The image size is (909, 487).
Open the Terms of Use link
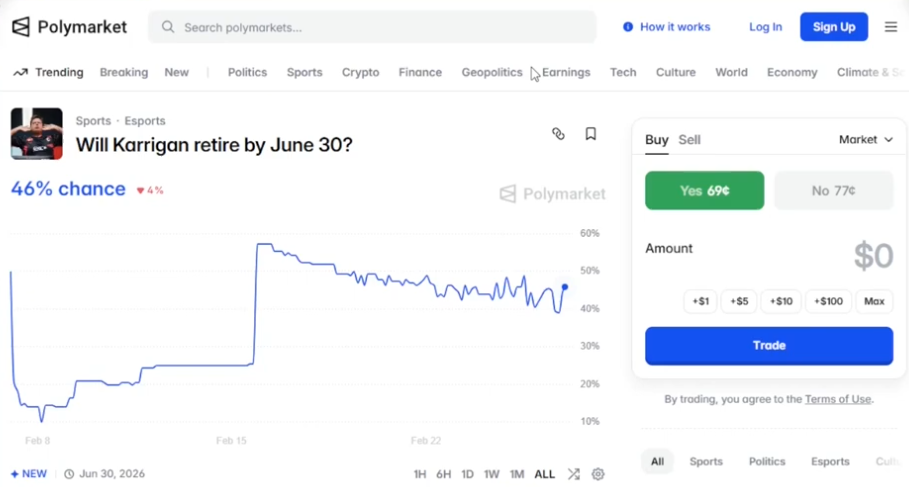click(x=838, y=399)
